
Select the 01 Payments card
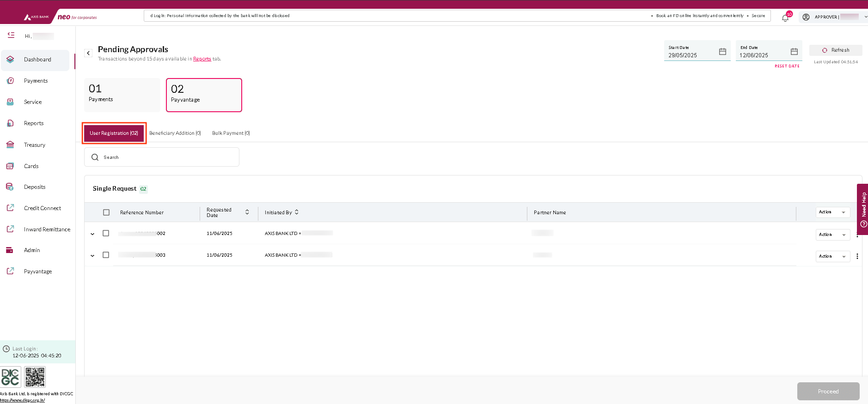122,95
